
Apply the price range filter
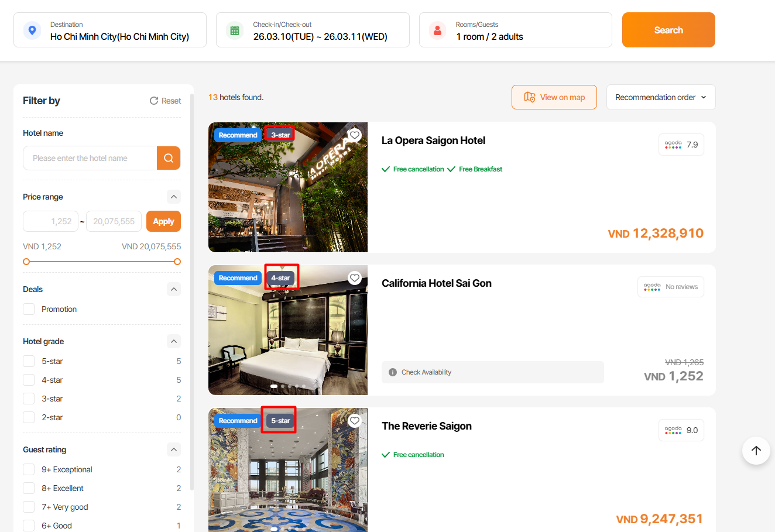163,221
